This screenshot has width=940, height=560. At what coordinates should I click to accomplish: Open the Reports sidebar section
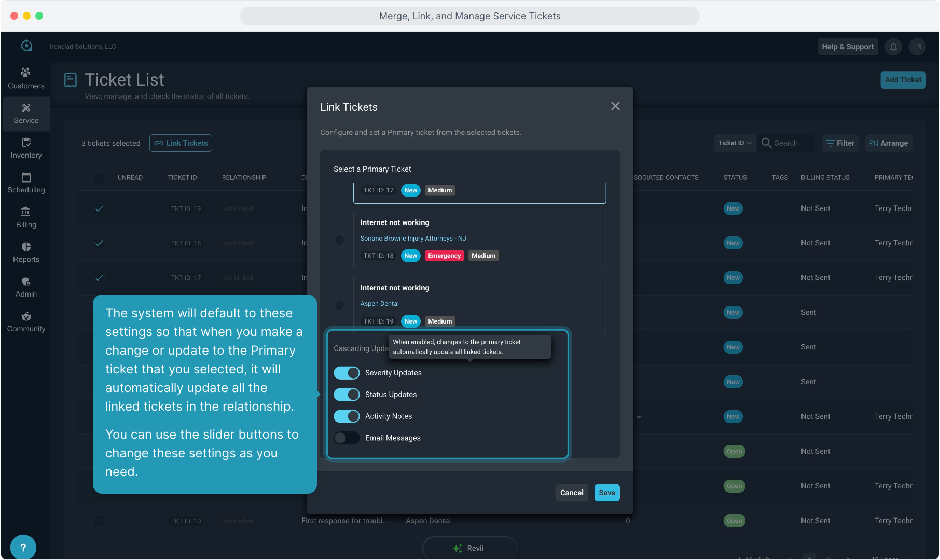26,253
